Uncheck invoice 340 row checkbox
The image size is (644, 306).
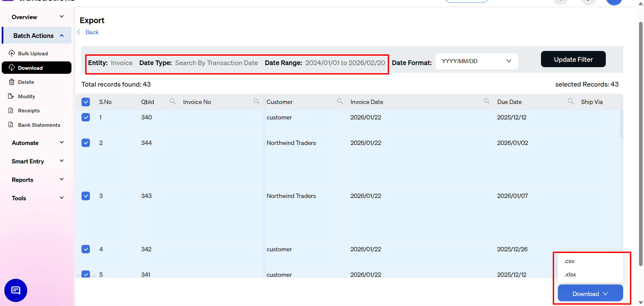(x=86, y=117)
